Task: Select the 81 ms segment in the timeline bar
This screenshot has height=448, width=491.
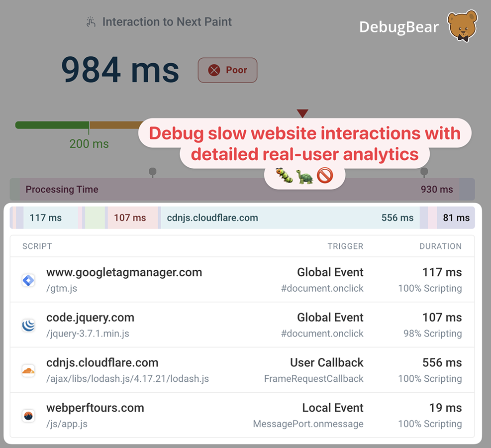Action: tap(456, 218)
